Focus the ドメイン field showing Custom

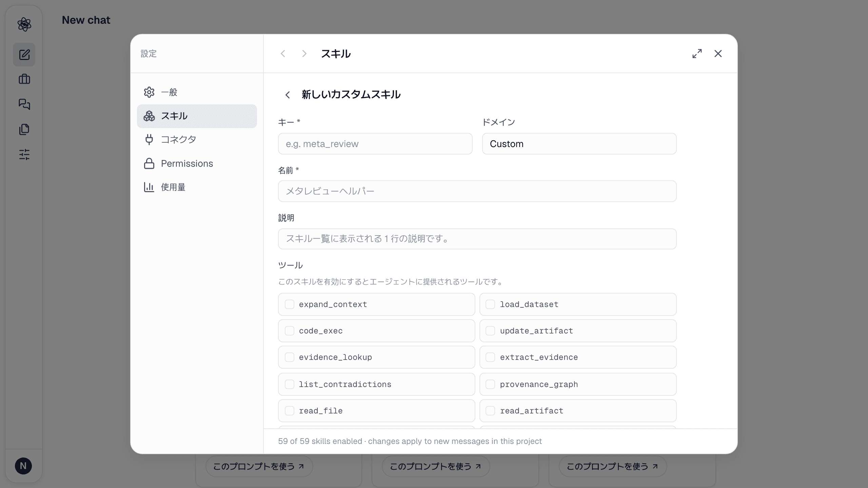(579, 144)
